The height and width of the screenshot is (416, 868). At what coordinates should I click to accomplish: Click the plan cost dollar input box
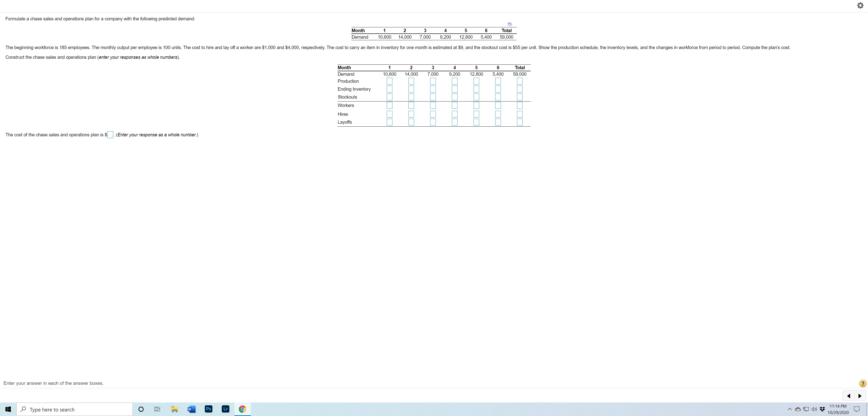(110, 135)
